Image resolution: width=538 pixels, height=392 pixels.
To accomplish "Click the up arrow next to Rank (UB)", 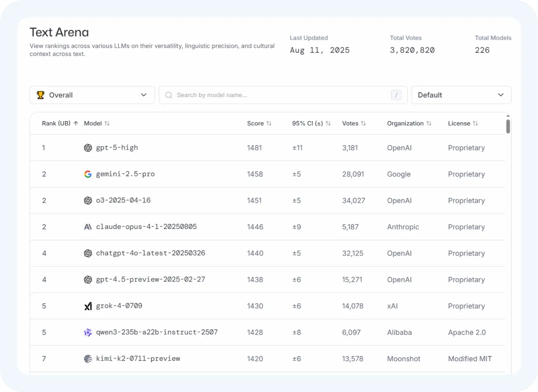I will point(76,123).
